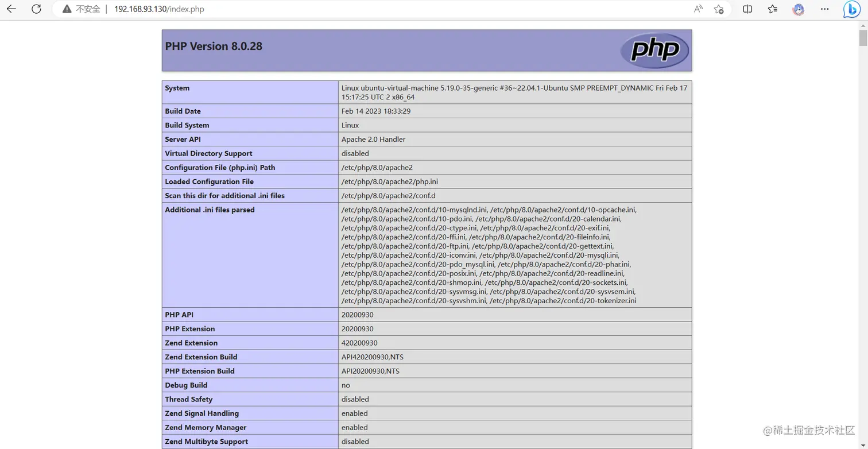The width and height of the screenshot is (868, 449).
Task: Select PHP Extension value 20200930
Action: (358, 328)
